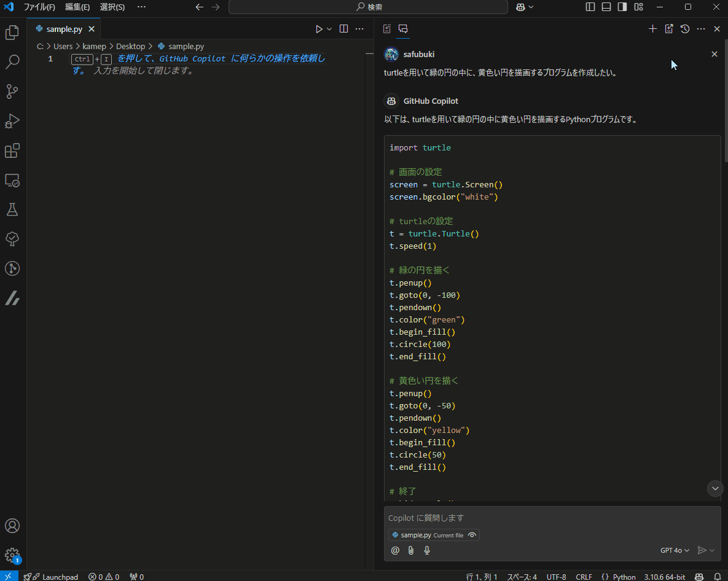The image size is (728, 581).
Task: Attach context with paperclip icon
Action: pyautogui.click(x=411, y=550)
